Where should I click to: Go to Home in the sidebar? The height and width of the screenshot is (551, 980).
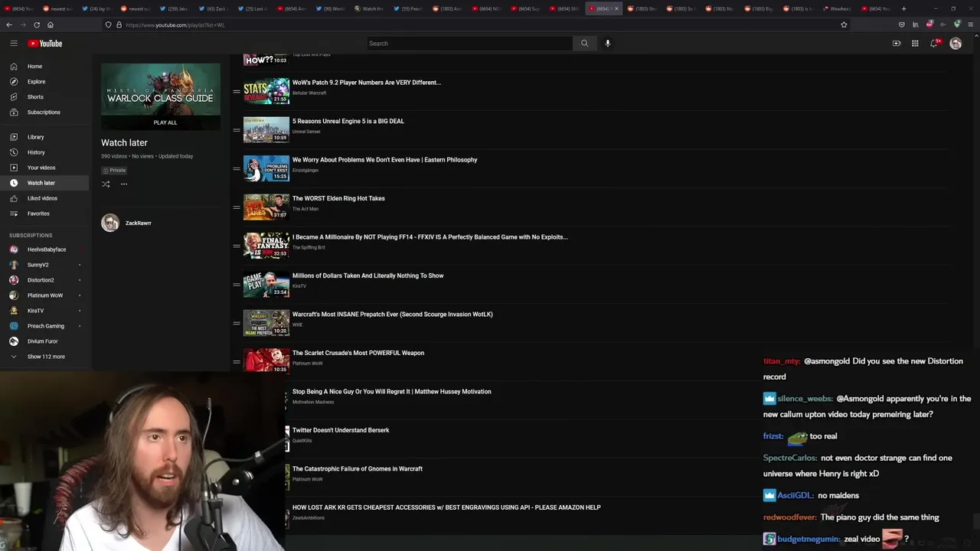click(44, 67)
